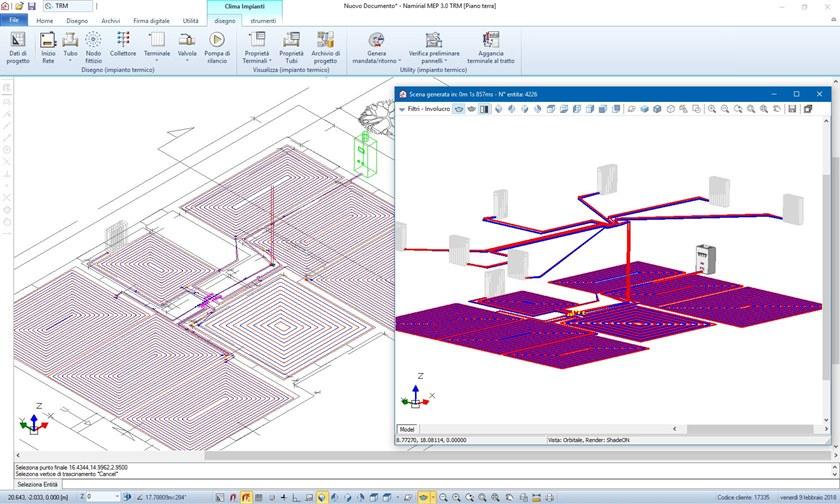The height and width of the screenshot is (504, 840).
Task: Click the Model tab in the 3D viewer
Action: [x=408, y=429]
